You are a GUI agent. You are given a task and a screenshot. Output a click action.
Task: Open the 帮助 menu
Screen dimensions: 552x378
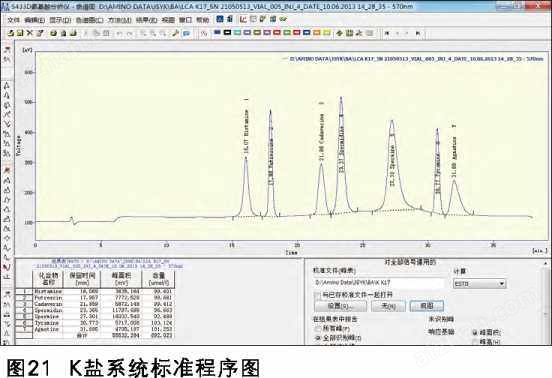202,20
